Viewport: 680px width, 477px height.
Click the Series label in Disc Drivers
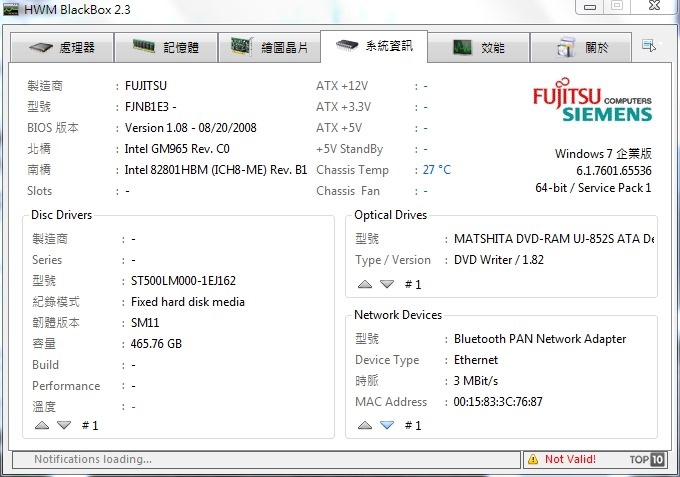click(47, 260)
